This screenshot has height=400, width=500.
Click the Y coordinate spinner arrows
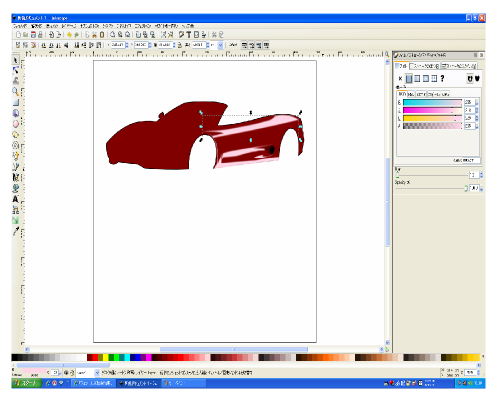click(x=150, y=45)
